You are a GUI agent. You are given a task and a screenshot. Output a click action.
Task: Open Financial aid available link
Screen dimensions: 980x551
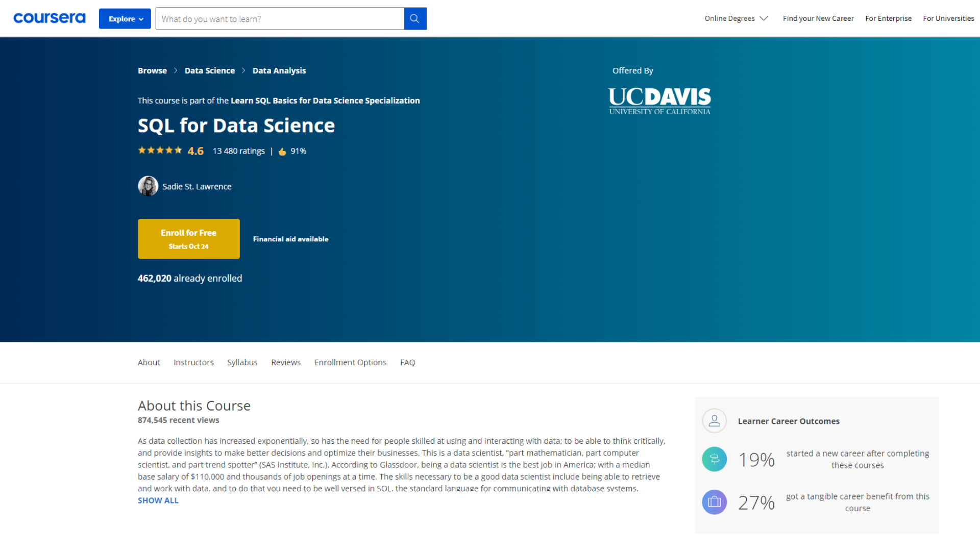click(291, 239)
